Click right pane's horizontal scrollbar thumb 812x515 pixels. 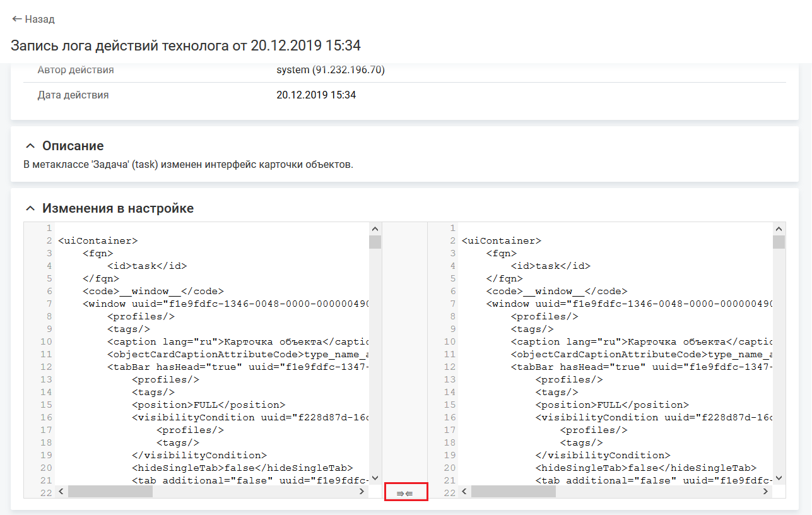coord(513,492)
